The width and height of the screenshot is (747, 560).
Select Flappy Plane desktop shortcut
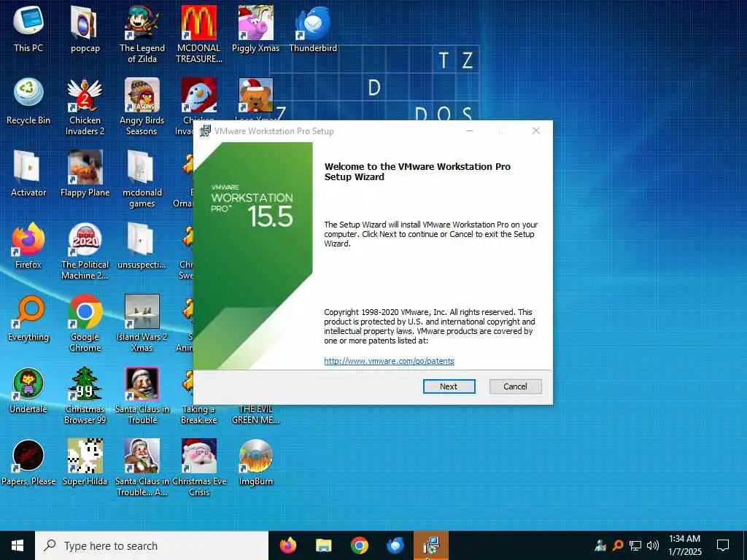coord(85,174)
